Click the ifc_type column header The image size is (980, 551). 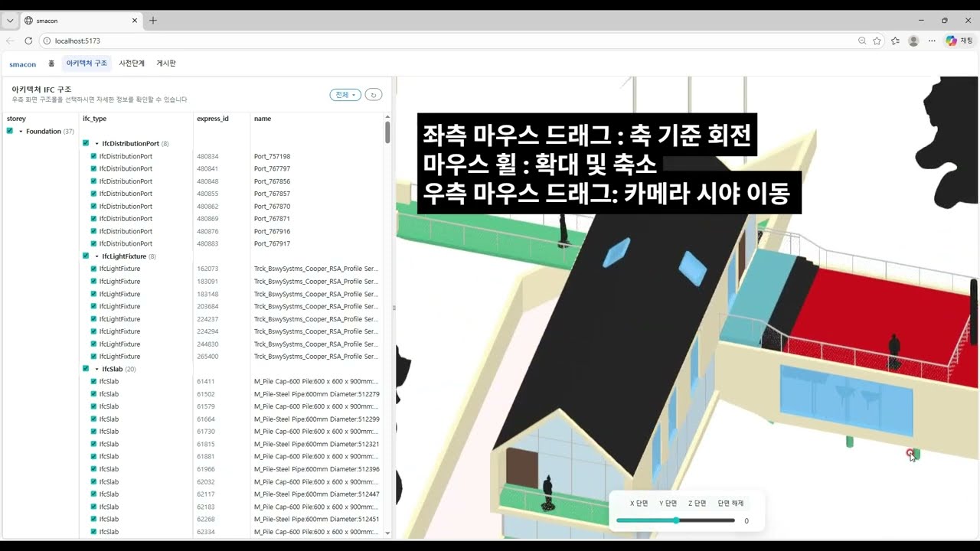coord(95,119)
